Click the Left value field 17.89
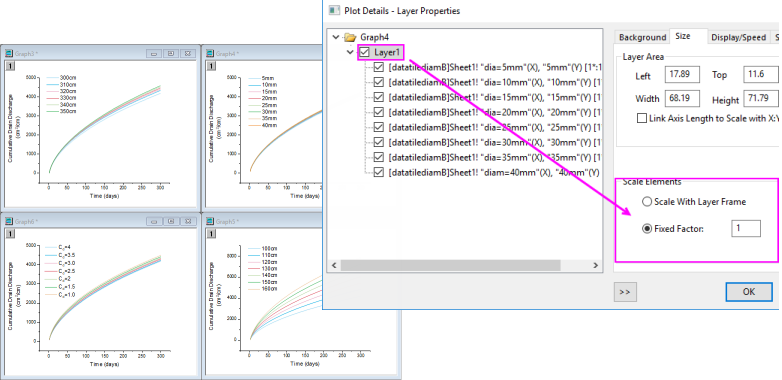Screen dimensions: 782x380 click(682, 75)
